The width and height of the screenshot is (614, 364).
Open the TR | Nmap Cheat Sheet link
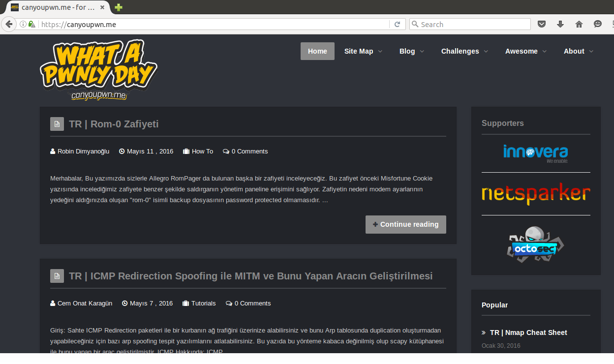click(528, 333)
